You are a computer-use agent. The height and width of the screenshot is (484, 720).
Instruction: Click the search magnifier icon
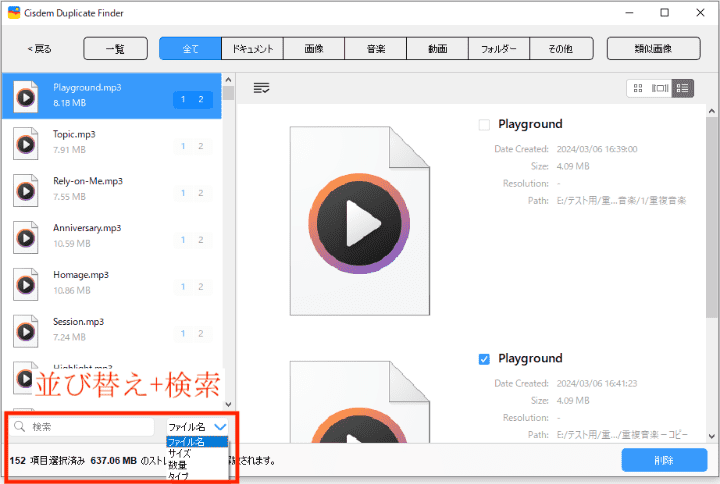19,427
